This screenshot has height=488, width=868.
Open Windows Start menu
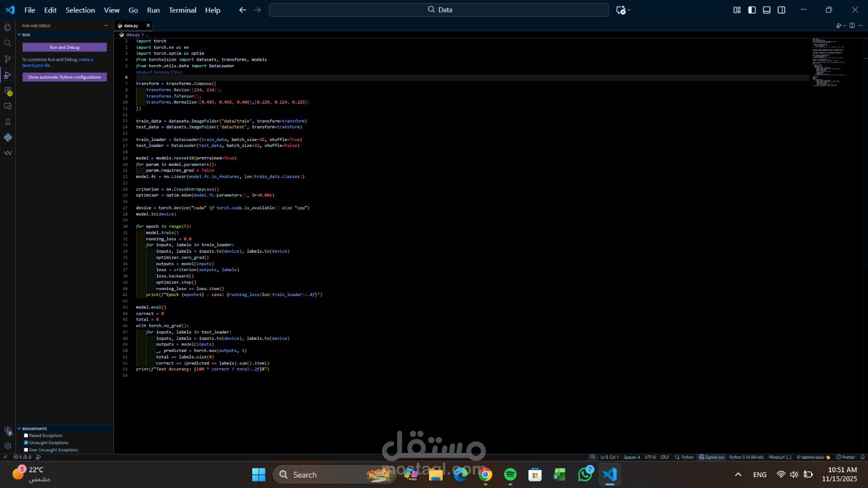[x=259, y=474]
